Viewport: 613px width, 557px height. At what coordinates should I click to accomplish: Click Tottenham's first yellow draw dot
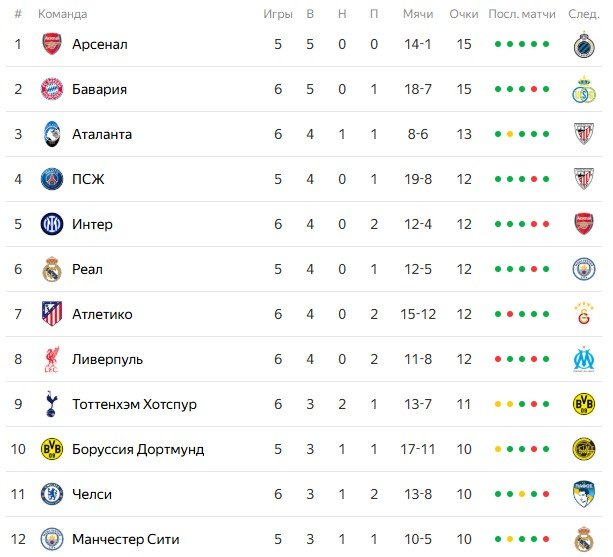point(498,405)
